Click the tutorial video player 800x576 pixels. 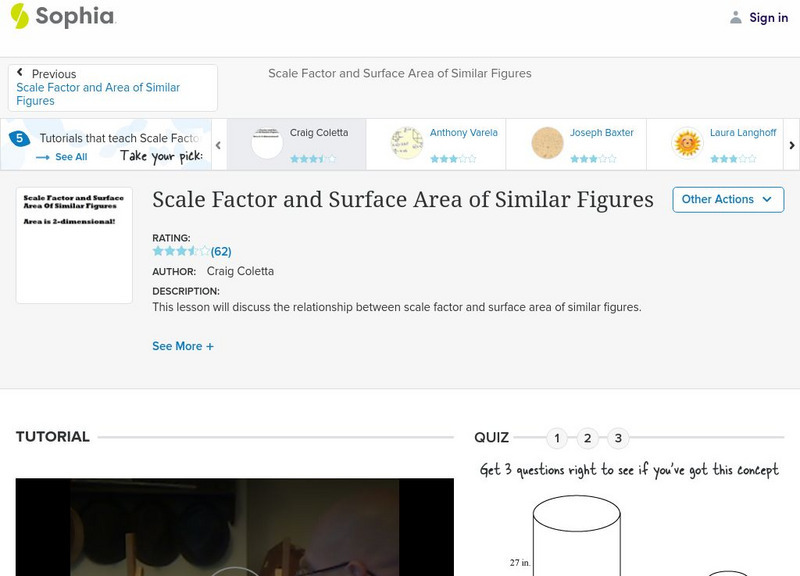[234, 527]
